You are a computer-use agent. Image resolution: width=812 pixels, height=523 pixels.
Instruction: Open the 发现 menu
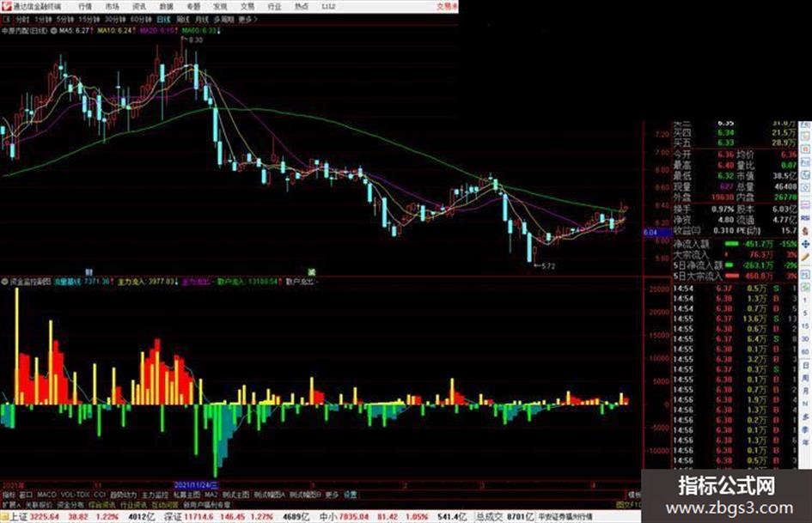(x=220, y=6)
